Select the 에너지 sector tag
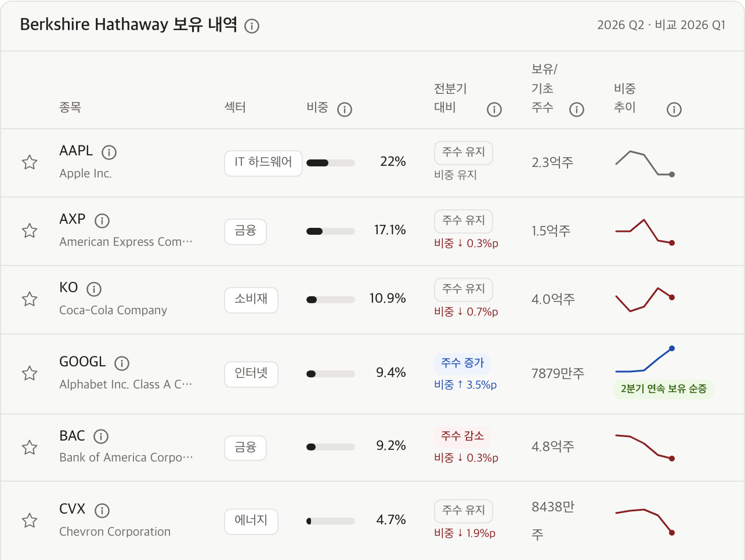 click(x=251, y=521)
